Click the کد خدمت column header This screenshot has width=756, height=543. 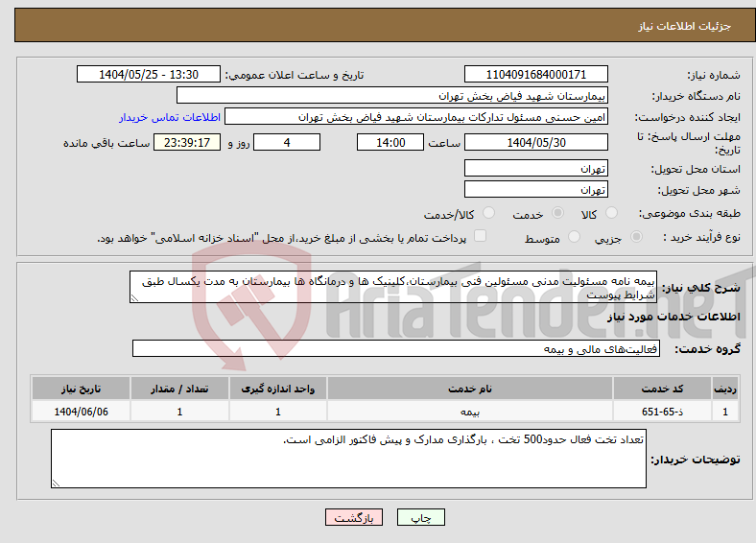[663, 389]
